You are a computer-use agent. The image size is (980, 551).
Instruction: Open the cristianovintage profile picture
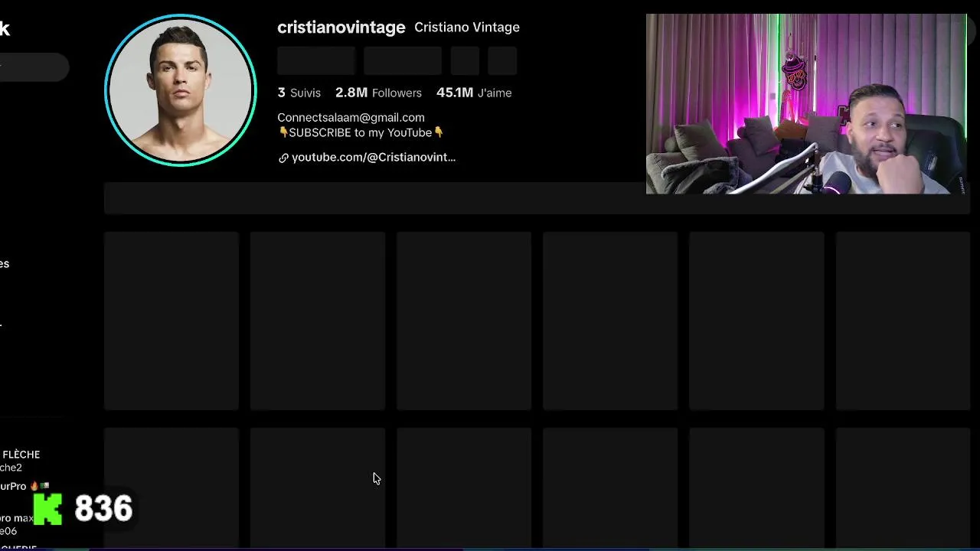[x=181, y=90]
